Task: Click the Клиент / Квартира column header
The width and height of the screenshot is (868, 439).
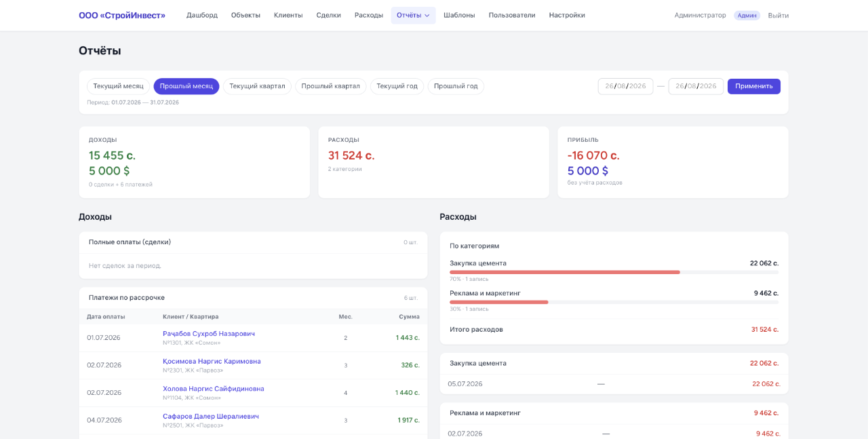Action: pos(191,317)
